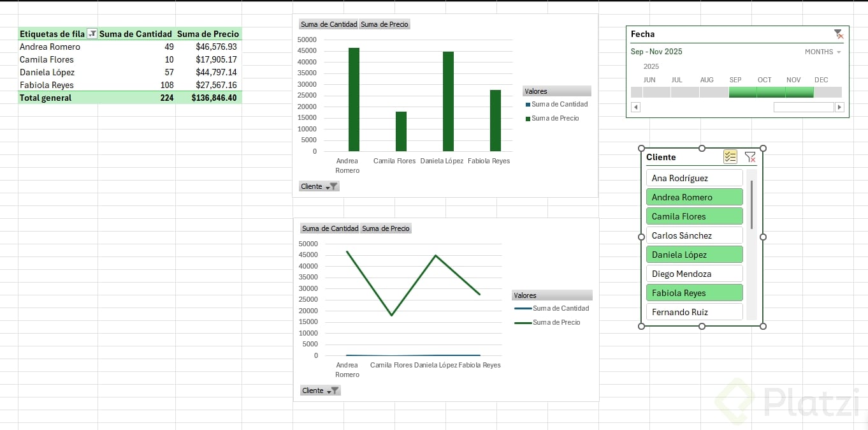Click timeline scroll right arrow

pyautogui.click(x=839, y=107)
